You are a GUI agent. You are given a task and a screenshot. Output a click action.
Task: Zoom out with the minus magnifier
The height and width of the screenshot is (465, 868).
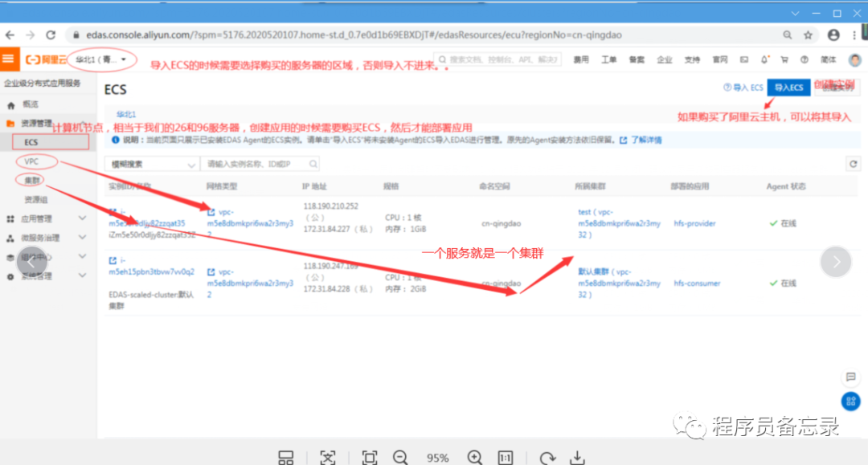[400, 457]
